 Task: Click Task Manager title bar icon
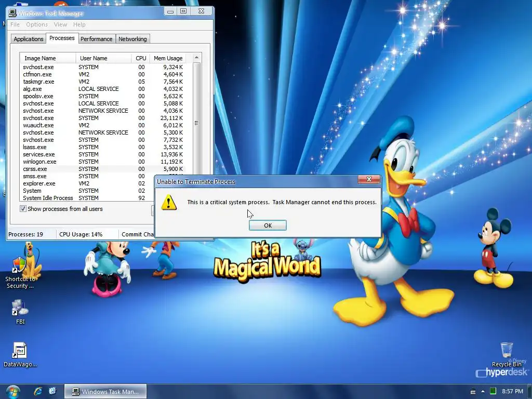point(12,13)
